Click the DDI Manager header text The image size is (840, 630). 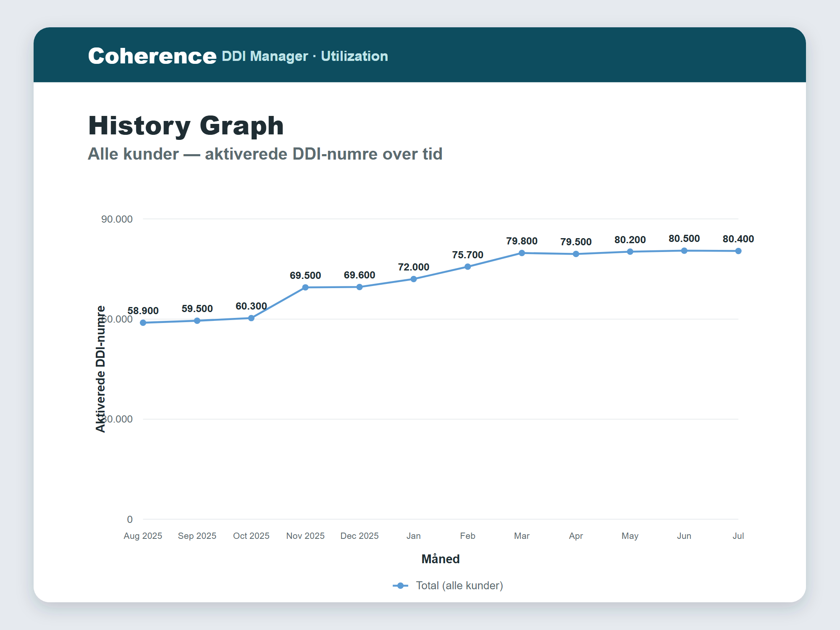[x=265, y=56]
